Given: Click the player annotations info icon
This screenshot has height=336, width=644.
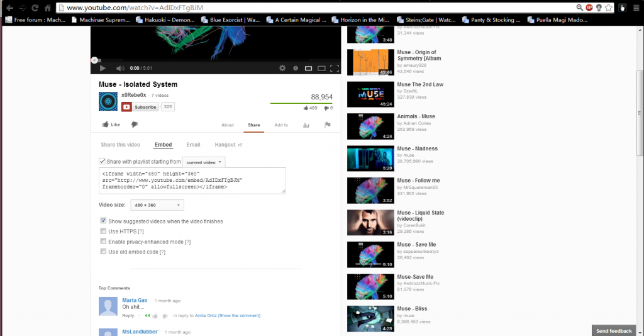Looking at the screenshot, I should [x=296, y=68].
